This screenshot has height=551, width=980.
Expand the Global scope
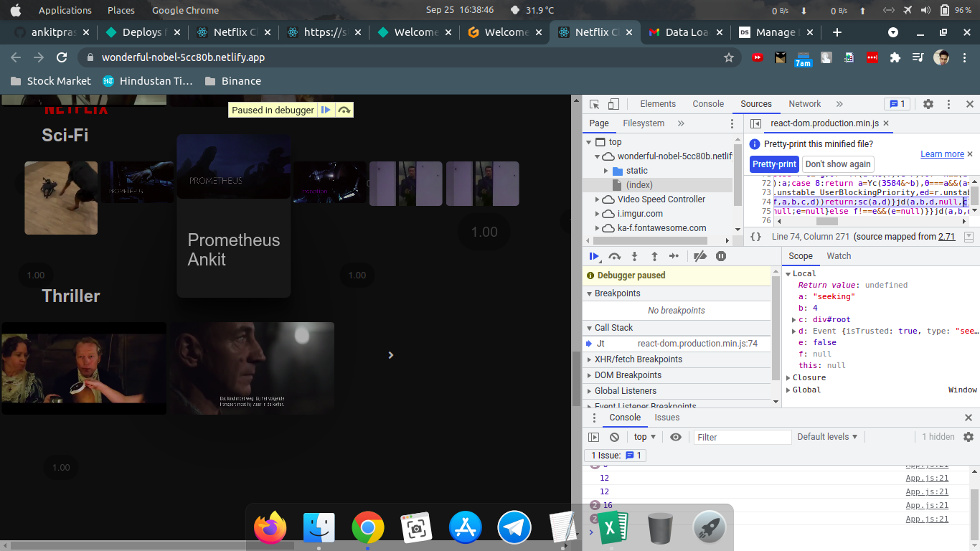click(787, 390)
